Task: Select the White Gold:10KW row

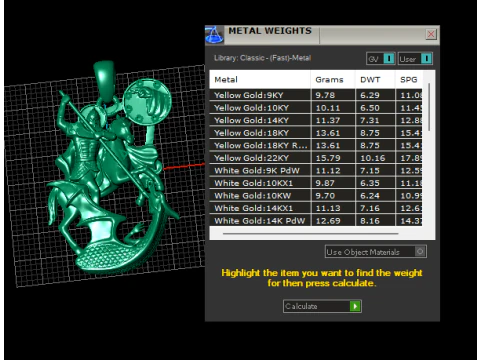Action: tap(316, 196)
